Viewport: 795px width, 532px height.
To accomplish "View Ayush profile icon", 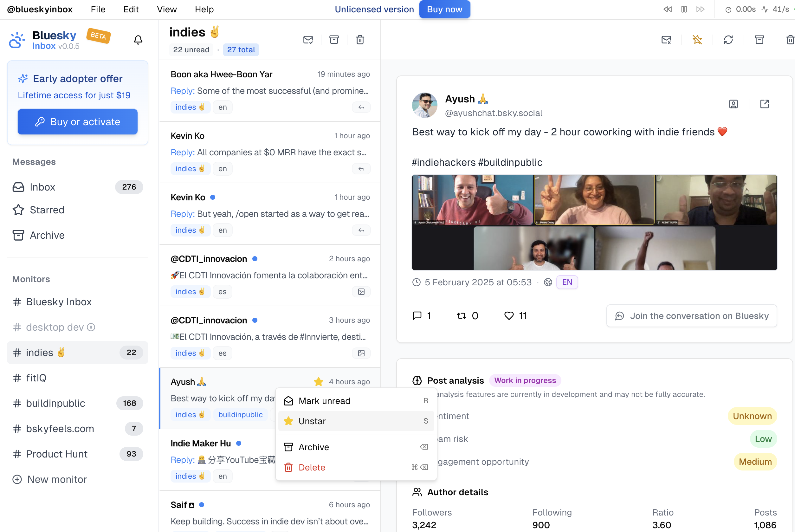I will [733, 104].
